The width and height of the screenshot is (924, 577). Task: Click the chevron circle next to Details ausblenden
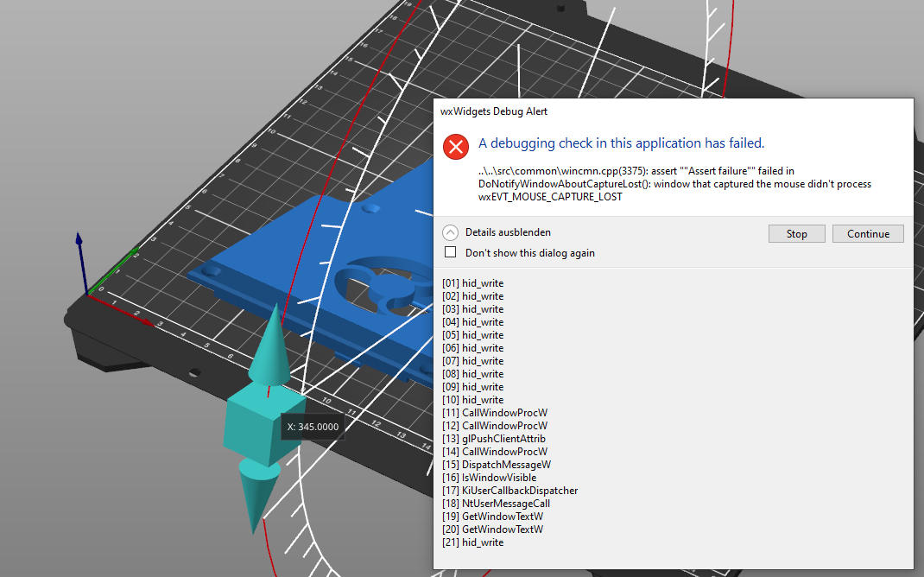(x=450, y=231)
